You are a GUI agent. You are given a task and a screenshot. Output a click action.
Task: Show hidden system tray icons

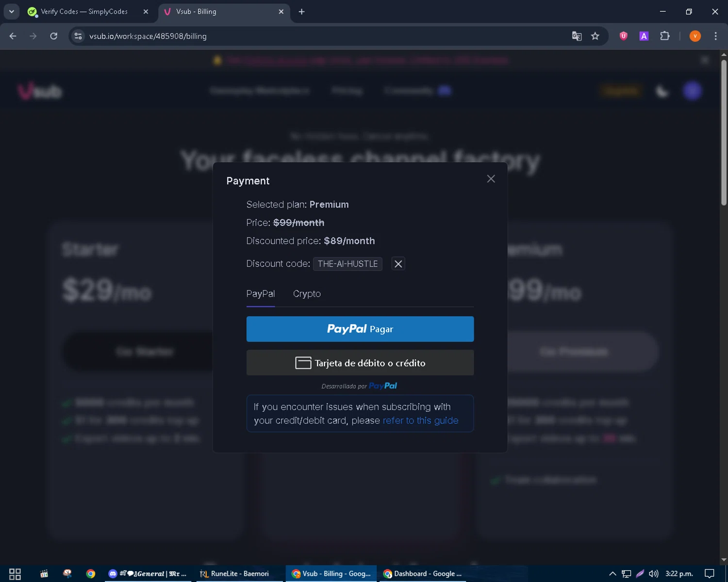coord(612,574)
